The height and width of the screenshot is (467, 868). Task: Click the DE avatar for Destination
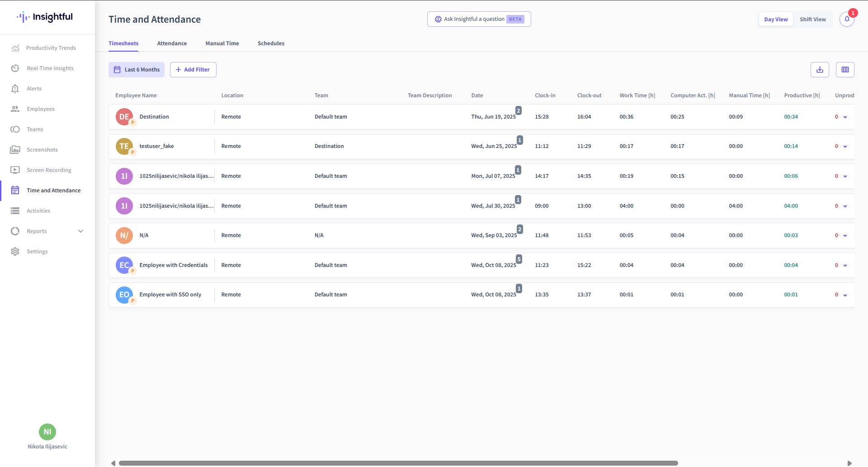click(x=124, y=117)
